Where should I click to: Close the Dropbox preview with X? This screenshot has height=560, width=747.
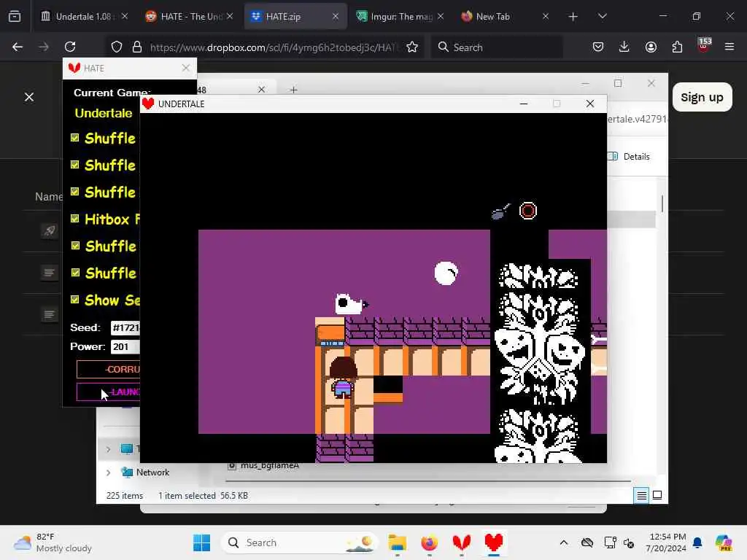[x=29, y=97]
